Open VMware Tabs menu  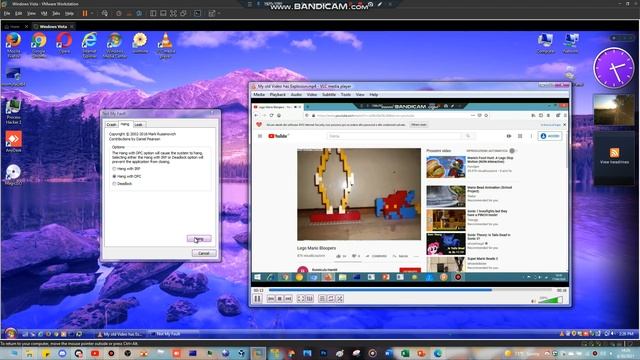56,13
